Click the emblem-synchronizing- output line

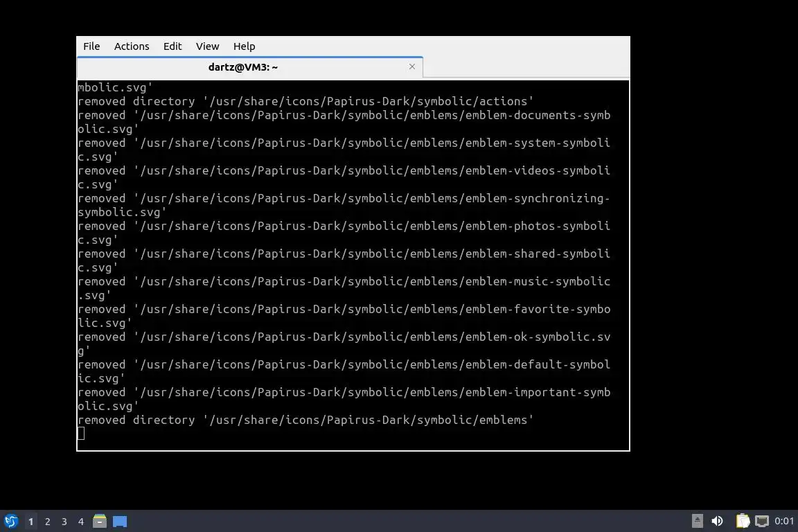[x=344, y=199]
